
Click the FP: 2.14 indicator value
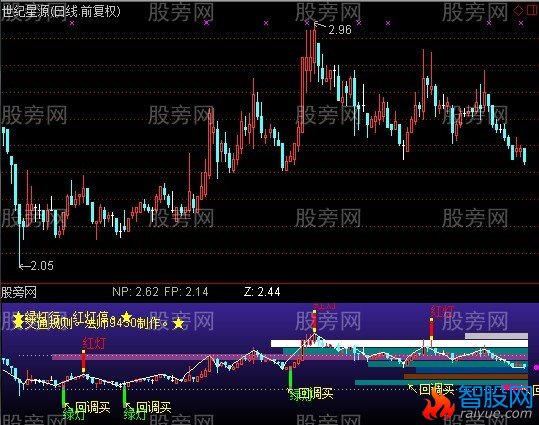coord(186,292)
